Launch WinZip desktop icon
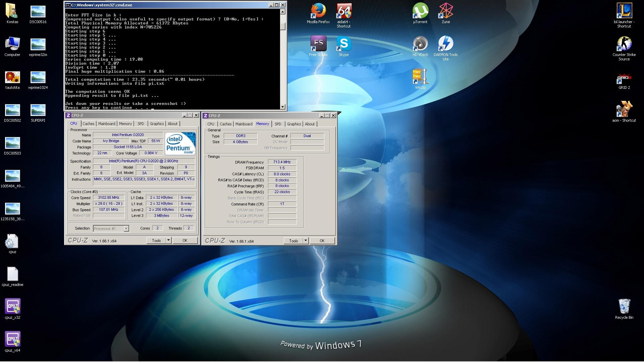 point(420,79)
